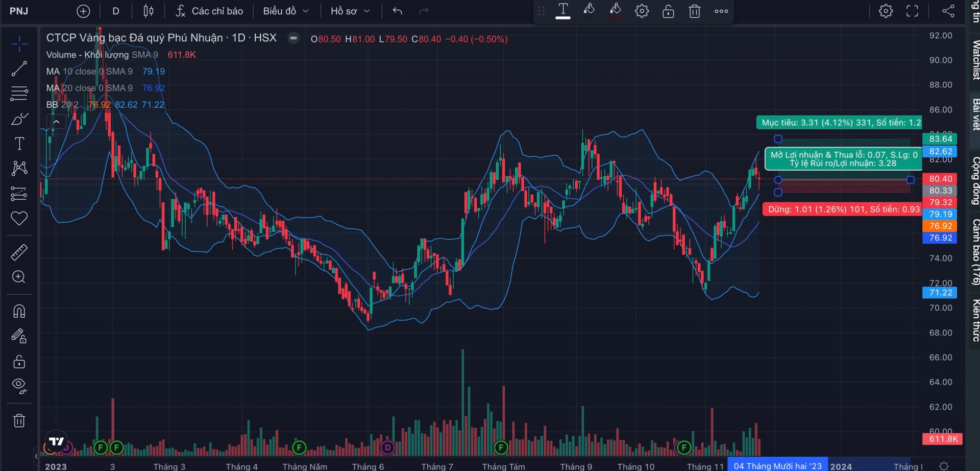The image size is (980, 471).
Task: Click the candlestick chart style icon
Action: tap(149, 11)
